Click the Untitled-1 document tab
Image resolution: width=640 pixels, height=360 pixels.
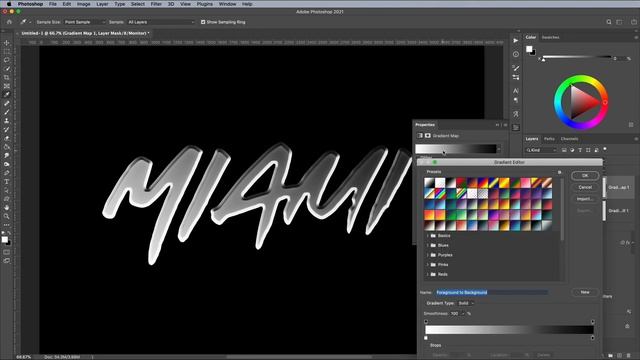tap(85, 33)
